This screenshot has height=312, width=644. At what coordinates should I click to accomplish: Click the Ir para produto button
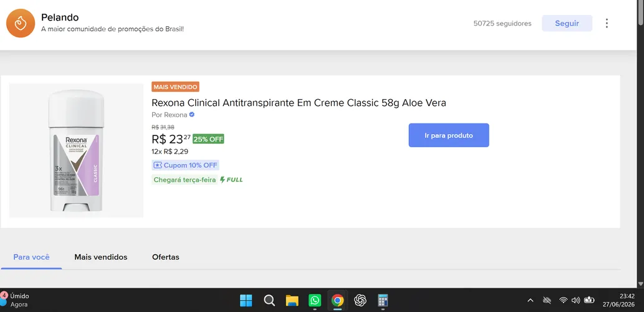pos(448,135)
